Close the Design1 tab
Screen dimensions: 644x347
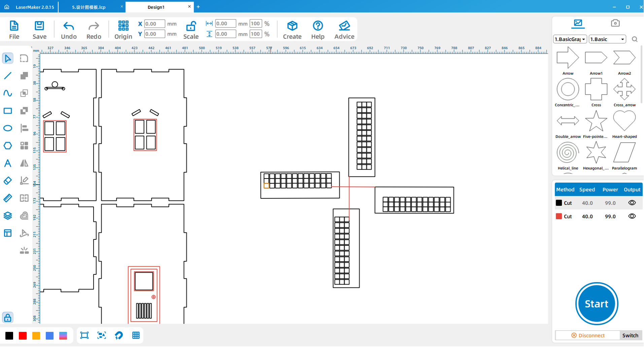click(189, 6)
